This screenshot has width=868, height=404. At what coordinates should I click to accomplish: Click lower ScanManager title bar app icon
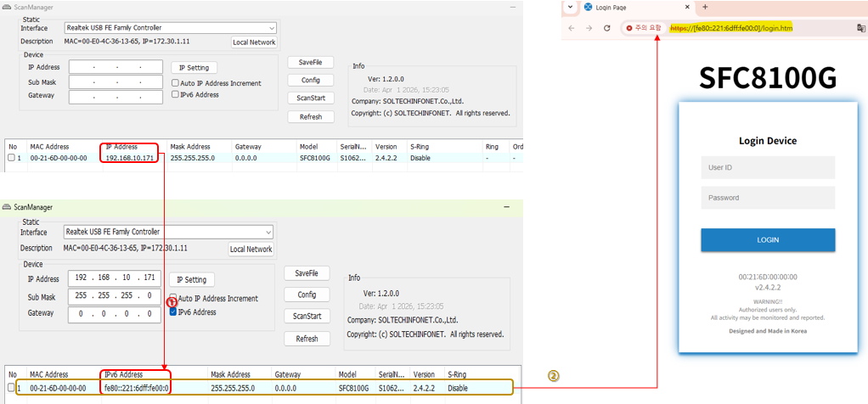[x=7, y=208]
